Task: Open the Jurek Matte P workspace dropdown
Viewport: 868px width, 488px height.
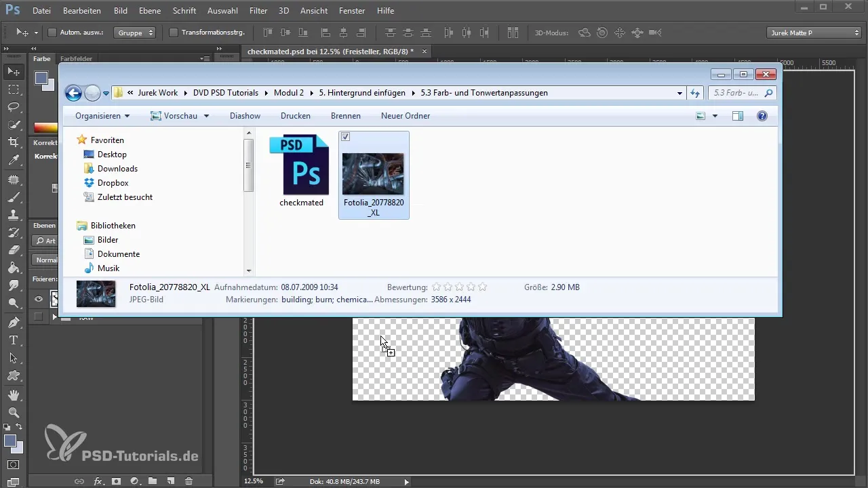Action: point(814,33)
